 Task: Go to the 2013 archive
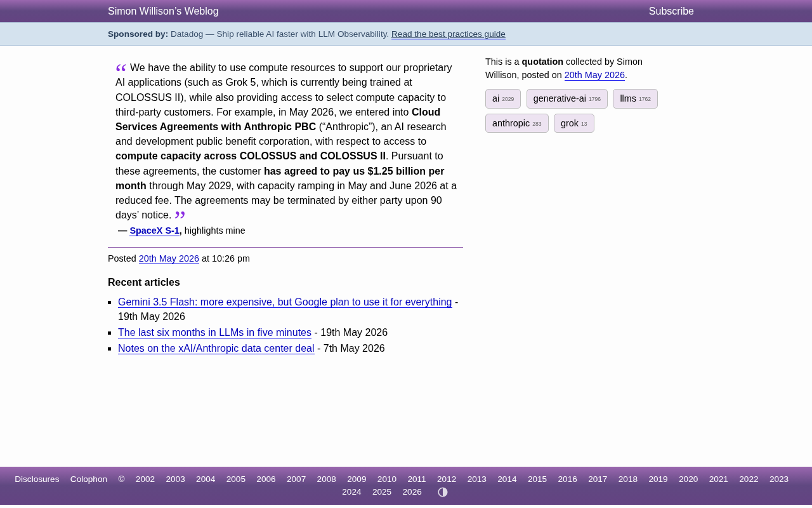(x=477, y=479)
